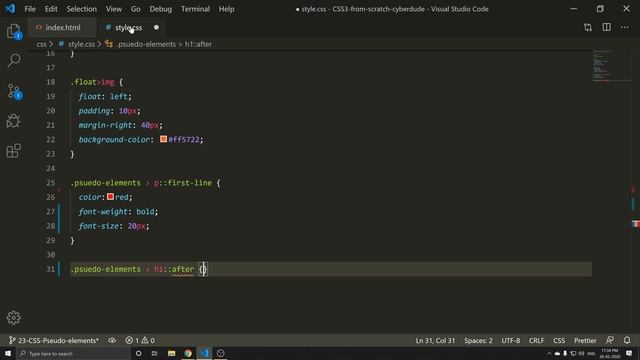Click the .float>img selector text
Screen dimensions: 640x360
click(x=92, y=82)
